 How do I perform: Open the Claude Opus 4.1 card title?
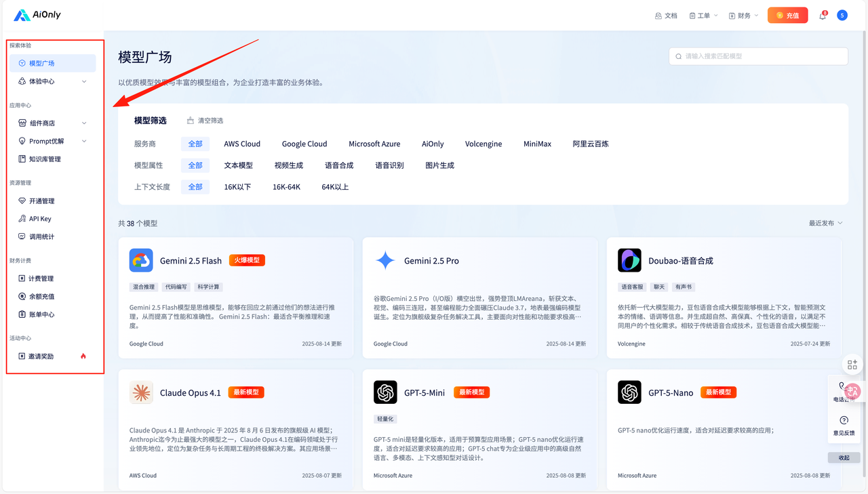coord(191,393)
